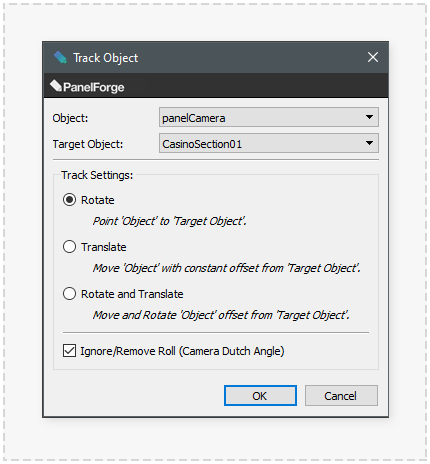Click the panelCamera combo box

pyautogui.click(x=269, y=117)
